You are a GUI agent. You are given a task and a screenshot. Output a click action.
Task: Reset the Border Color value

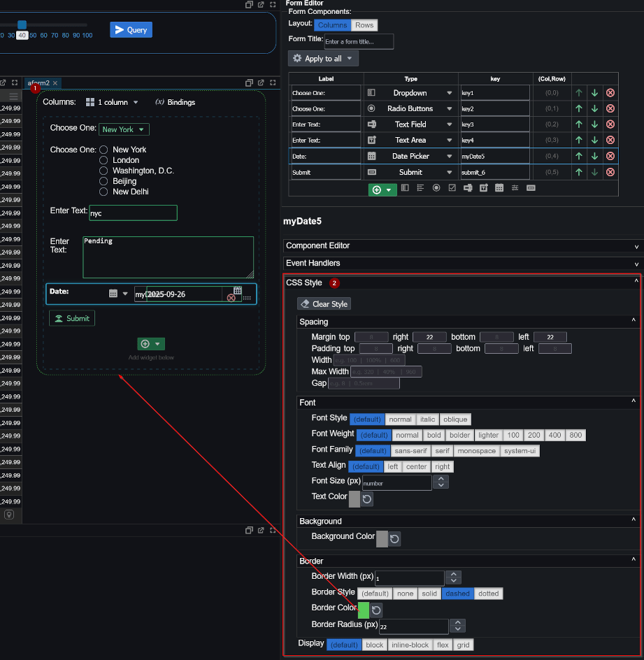point(377,610)
